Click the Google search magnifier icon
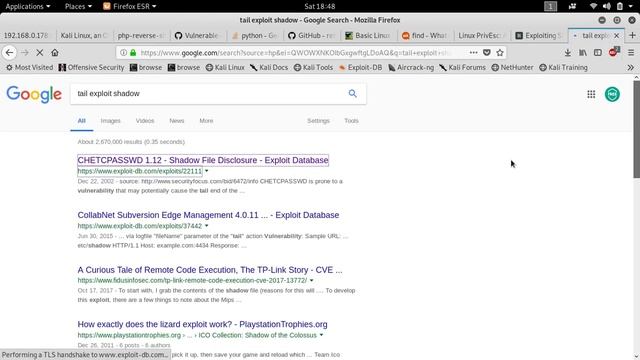640x360 pixels. 353,93
